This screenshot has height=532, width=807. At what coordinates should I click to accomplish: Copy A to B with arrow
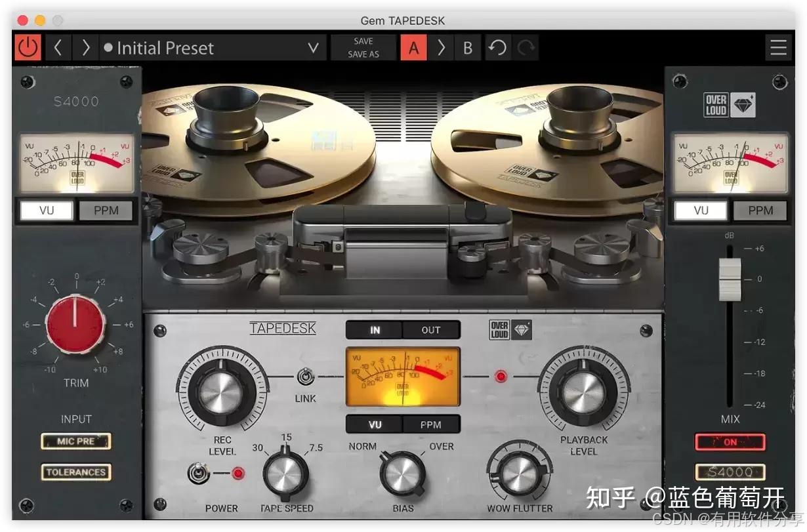click(x=441, y=48)
